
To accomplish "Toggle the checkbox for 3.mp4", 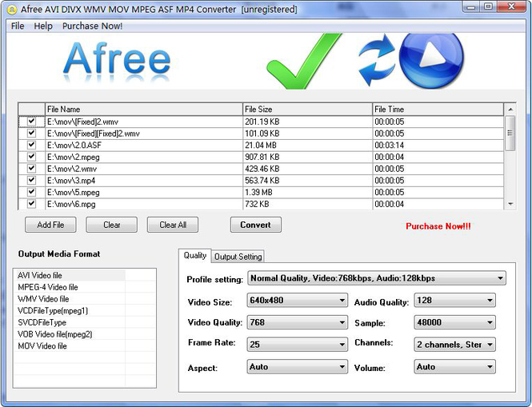I will click(x=31, y=180).
